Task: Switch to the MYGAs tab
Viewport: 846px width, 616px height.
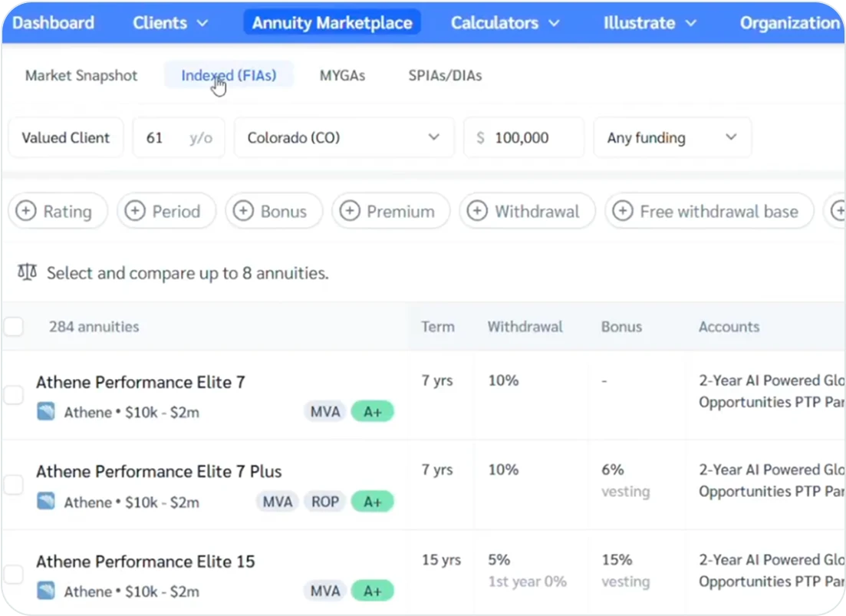Action: click(342, 75)
